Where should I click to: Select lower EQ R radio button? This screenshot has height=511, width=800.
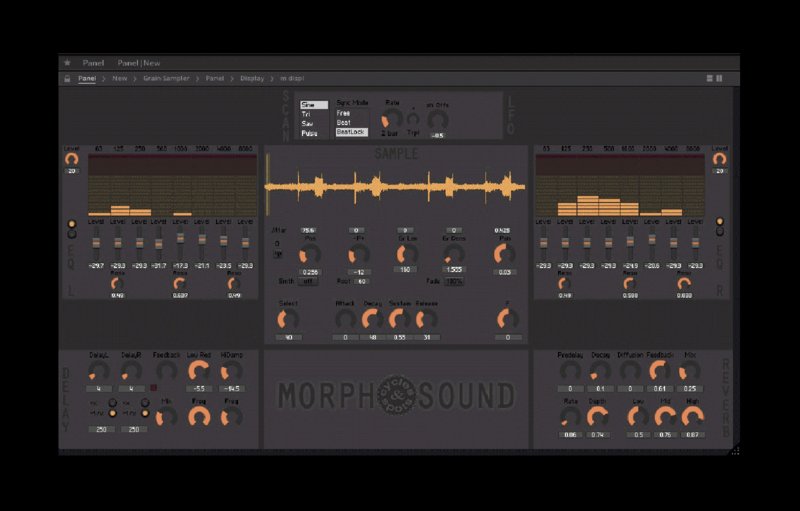pyautogui.click(x=719, y=231)
